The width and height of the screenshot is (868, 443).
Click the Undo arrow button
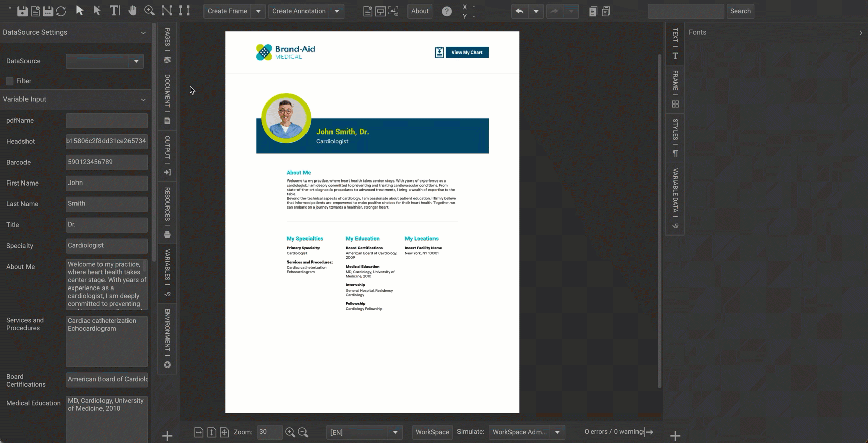[519, 11]
